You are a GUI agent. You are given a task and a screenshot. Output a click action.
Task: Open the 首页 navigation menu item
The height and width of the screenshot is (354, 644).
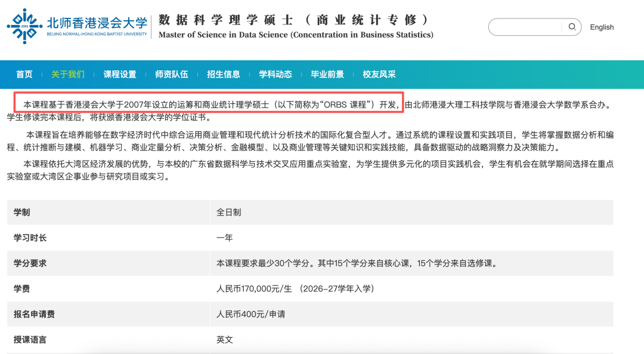[23, 74]
